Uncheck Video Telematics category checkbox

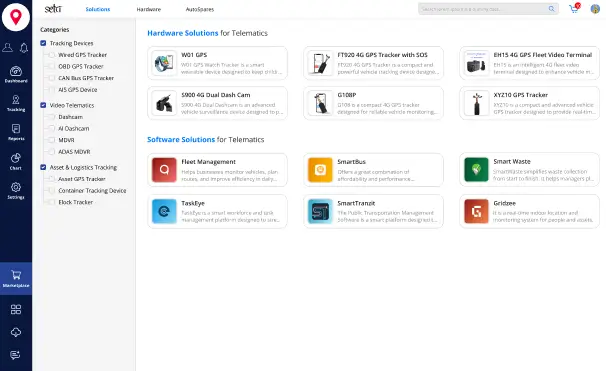(43, 105)
